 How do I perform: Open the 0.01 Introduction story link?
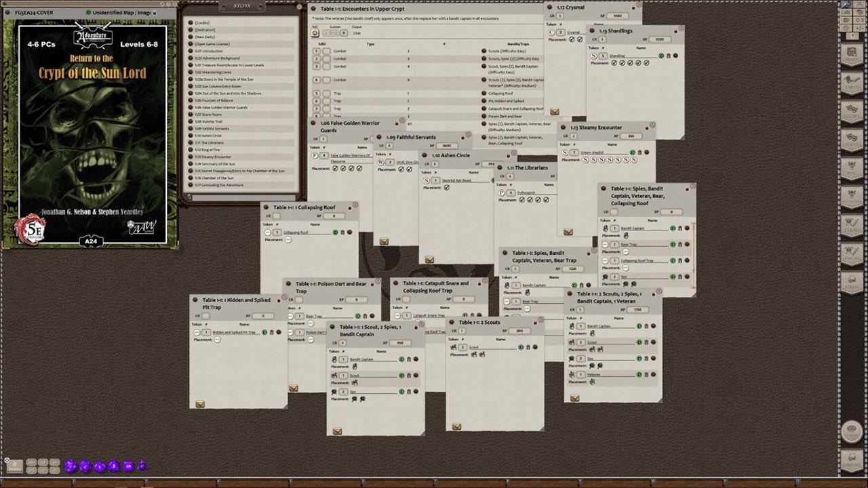tap(210, 51)
